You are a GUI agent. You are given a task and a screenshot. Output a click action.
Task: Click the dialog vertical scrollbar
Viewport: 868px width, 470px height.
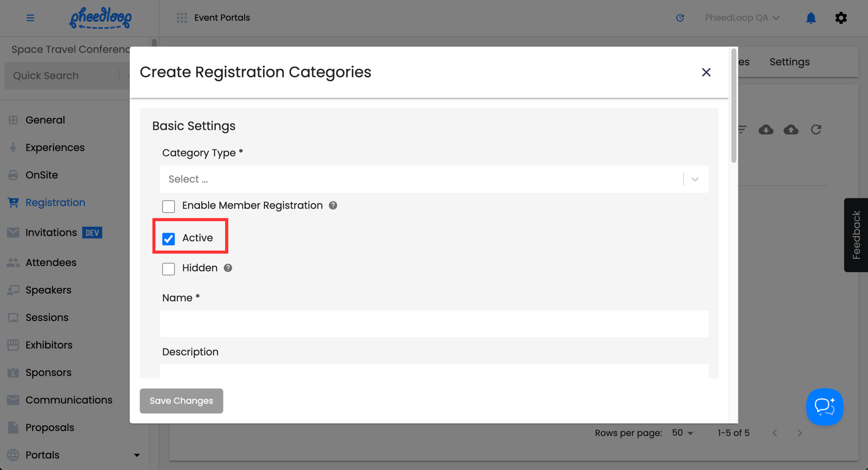[x=733, y=106]
